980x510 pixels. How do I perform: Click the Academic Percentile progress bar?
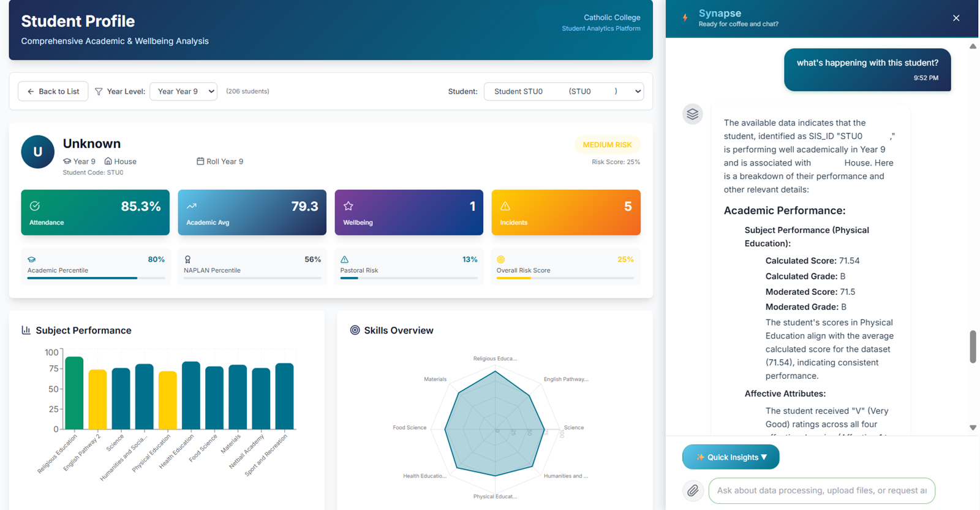pyautogui.click(x=96, y=278)
